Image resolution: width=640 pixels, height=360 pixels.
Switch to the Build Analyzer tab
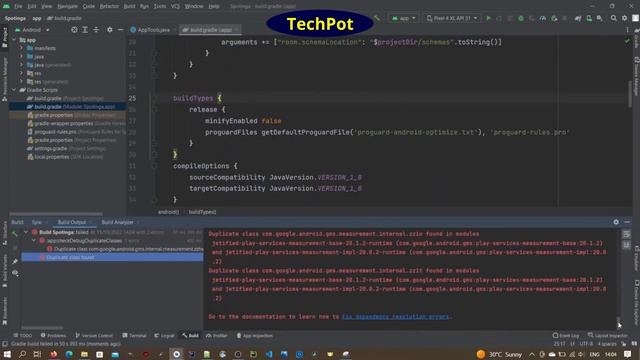tap(118, 222)
